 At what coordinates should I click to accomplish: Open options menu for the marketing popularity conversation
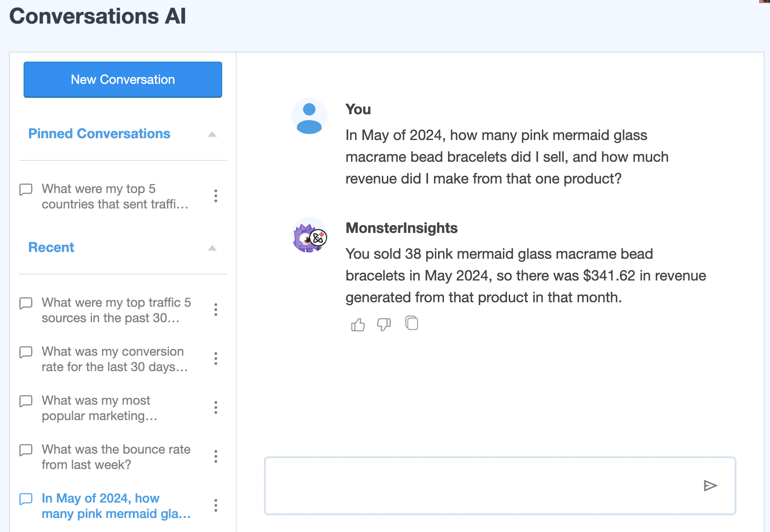click(216, 407)
